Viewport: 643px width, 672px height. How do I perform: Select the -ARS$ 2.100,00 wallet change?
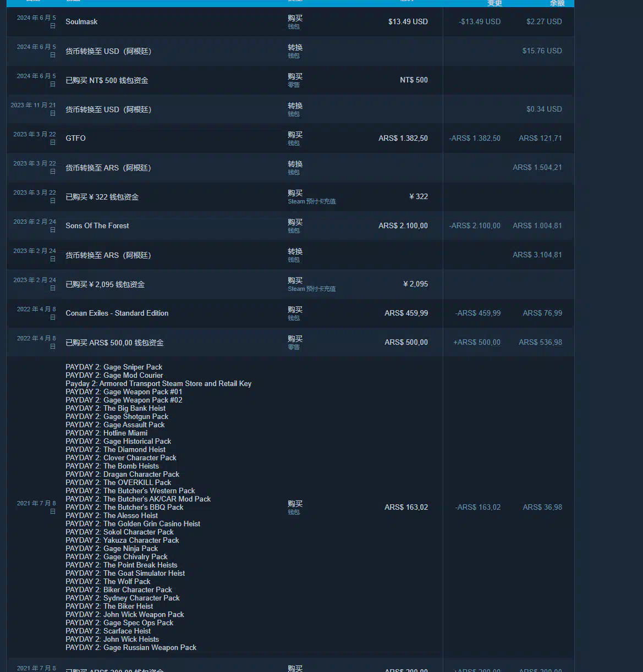pos(475,225)
